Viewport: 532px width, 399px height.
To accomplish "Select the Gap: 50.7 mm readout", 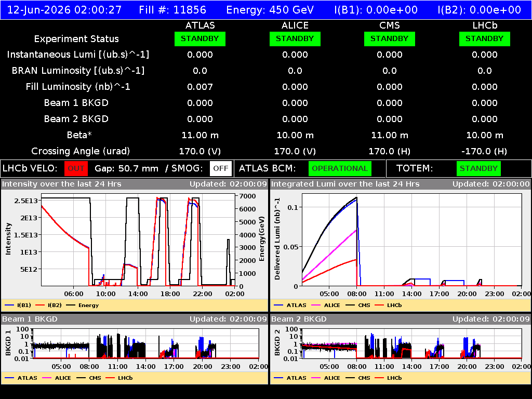I will [126, 168].
